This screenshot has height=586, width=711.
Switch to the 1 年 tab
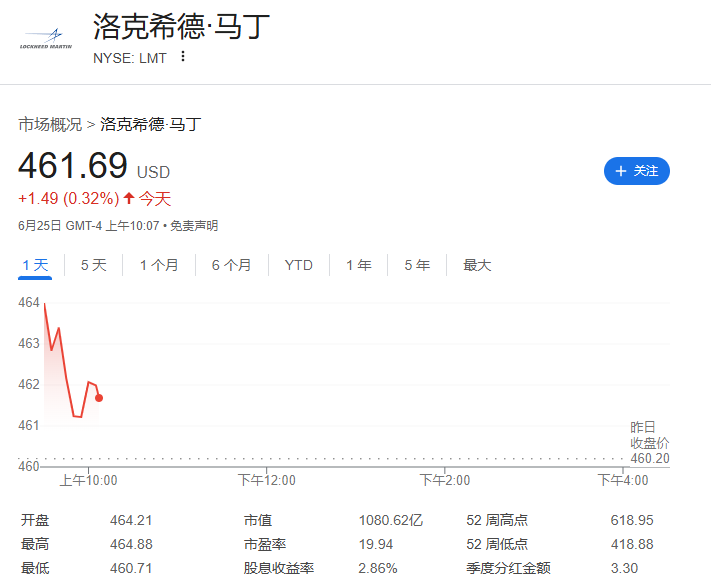click(x=359, y=265)
